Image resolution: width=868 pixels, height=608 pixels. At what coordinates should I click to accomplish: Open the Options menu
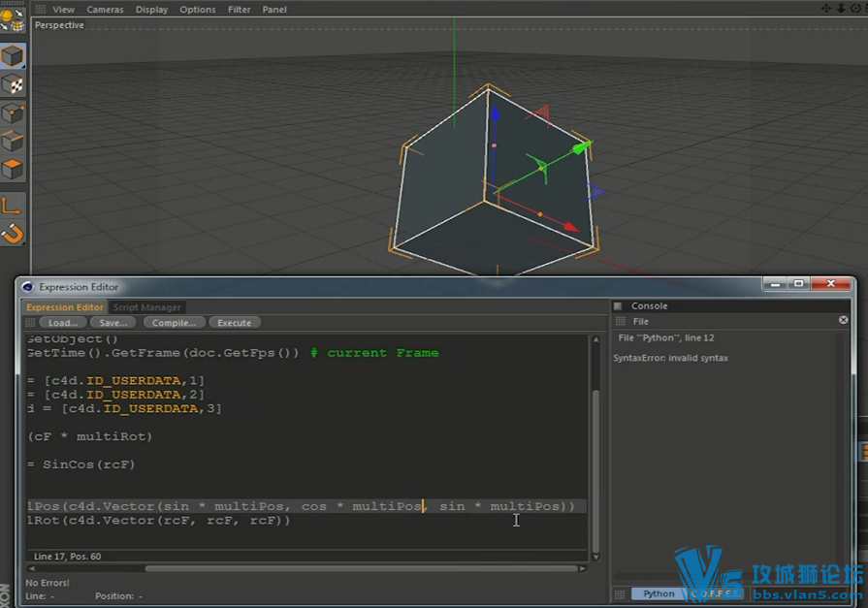coord(198,10)
